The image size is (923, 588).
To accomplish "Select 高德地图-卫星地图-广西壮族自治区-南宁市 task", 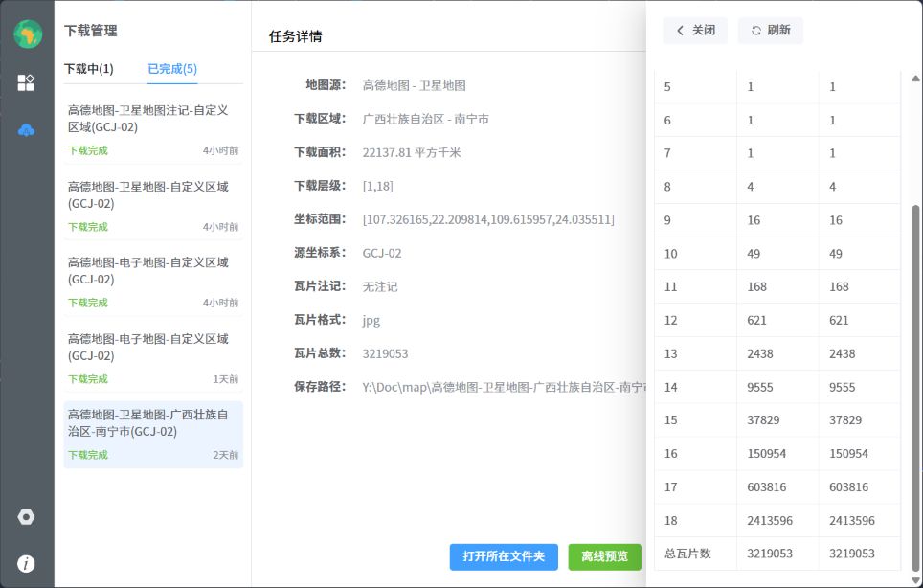I will click(x=153, y=433).
